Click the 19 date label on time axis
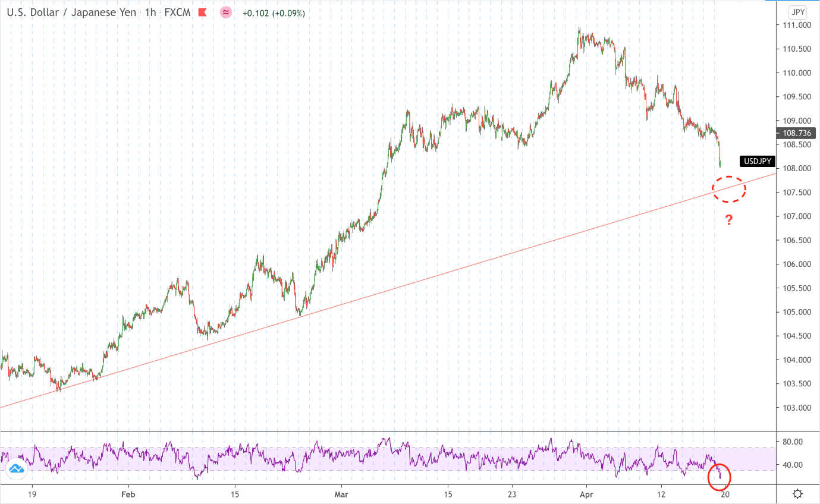Screen dimensions: 820x504 coord(32,494)
